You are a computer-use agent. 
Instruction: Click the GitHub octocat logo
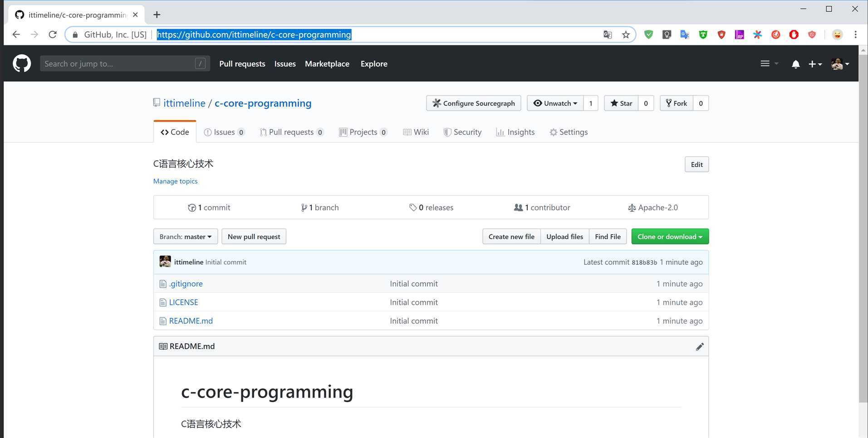coord(22,63)
